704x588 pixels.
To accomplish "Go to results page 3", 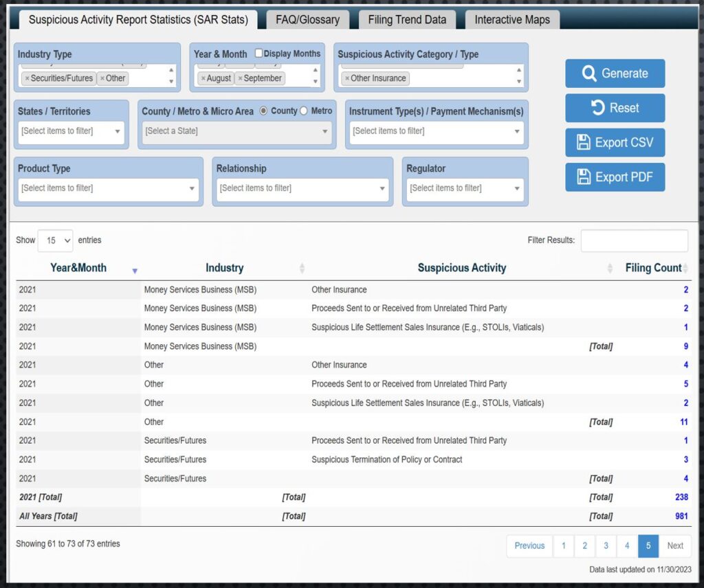I will (606, 546).
